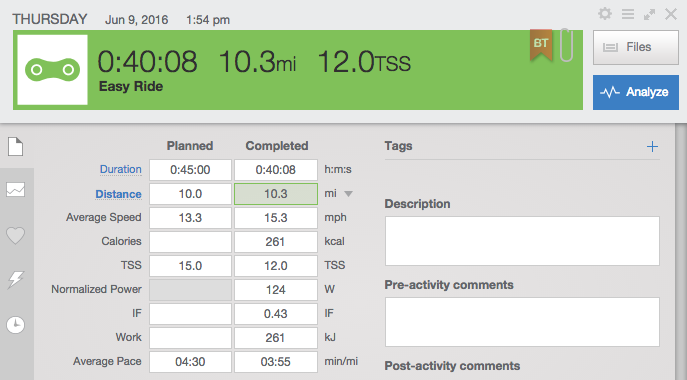
Task: Click planned Average Pace field 04:30
Action: click(190, 362)
